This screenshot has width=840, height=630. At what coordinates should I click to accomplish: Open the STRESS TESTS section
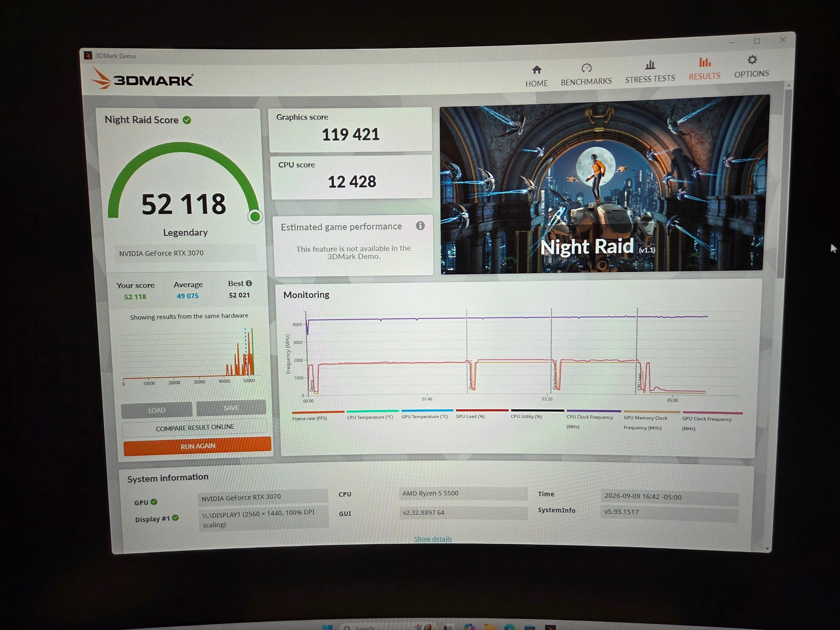click(x=650, y=72)
